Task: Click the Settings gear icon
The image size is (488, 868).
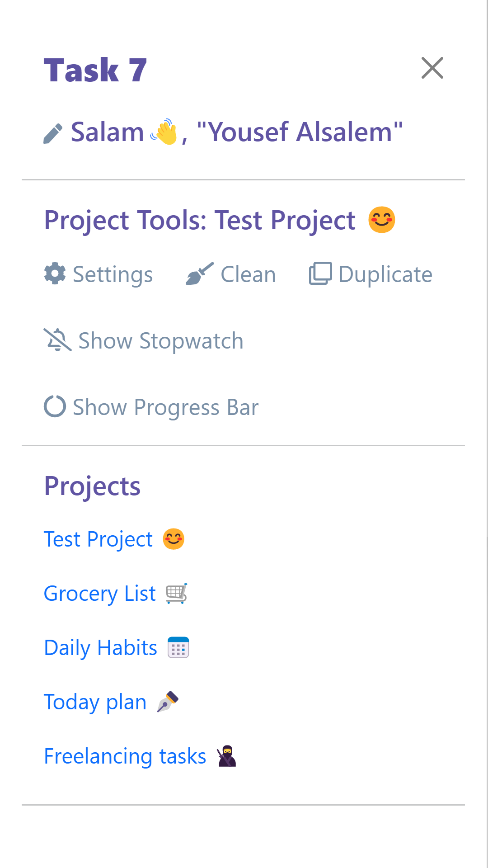Action: (x=55, y=274)
